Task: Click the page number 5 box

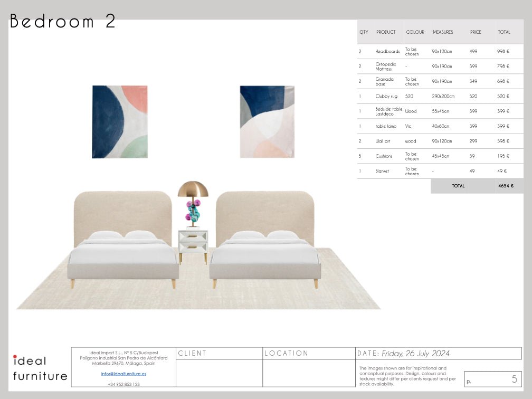Action: (x=492, y=379)
